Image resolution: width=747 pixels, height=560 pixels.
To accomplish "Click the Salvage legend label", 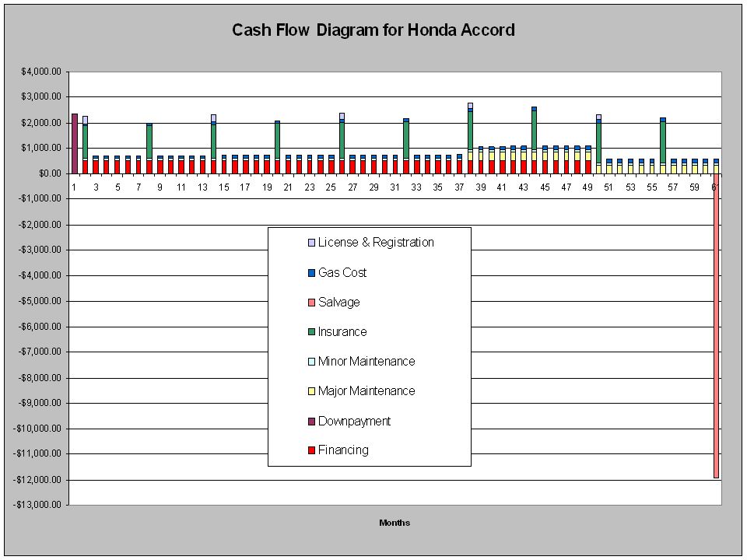I will pos(338,303).
